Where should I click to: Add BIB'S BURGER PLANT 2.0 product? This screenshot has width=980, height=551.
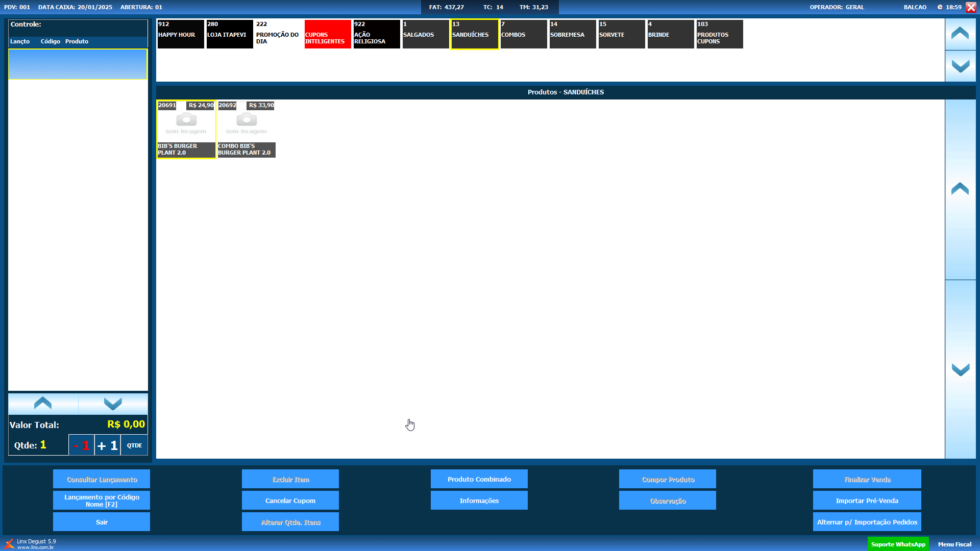click(x=186, y=129)
